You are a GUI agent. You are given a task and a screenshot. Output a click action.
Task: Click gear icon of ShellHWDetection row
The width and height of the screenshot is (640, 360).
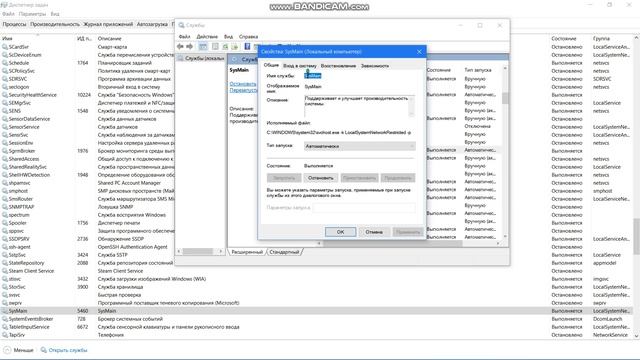coord(5,175)
